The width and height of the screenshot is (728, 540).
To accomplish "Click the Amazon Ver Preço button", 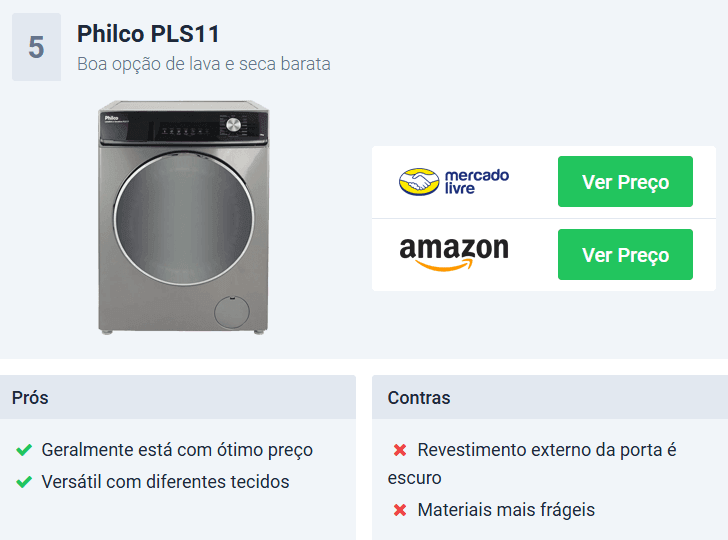I will click(x=625, y=254).
